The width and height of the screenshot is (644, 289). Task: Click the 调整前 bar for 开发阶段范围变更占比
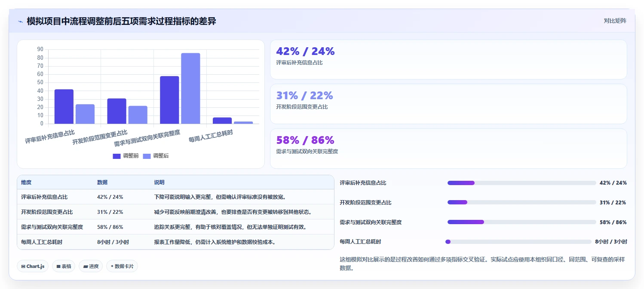(x=117, y=111)
